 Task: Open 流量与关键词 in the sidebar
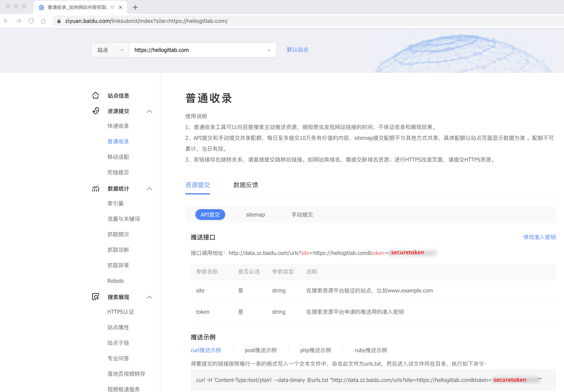tap(124, 219)
